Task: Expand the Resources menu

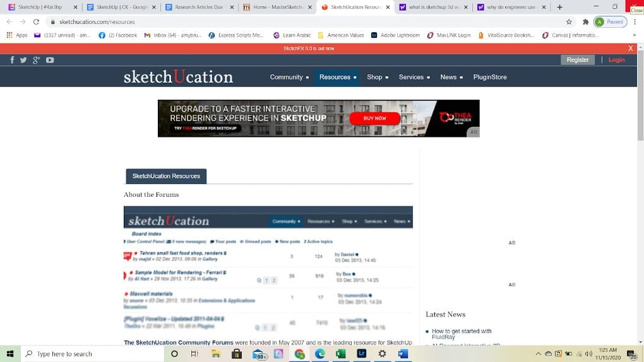Action: pyautogui.click(x=338, y=77)
